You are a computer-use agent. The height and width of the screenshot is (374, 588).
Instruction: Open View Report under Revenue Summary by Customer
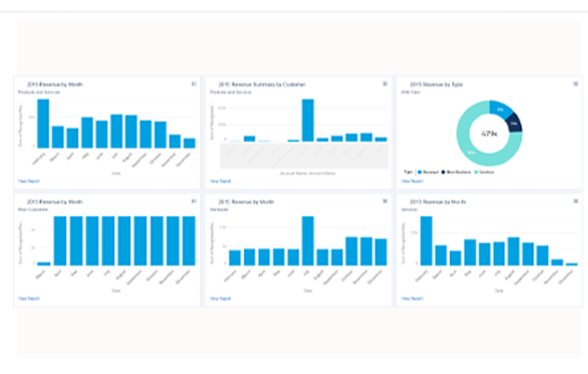click(x=220, y=181)
